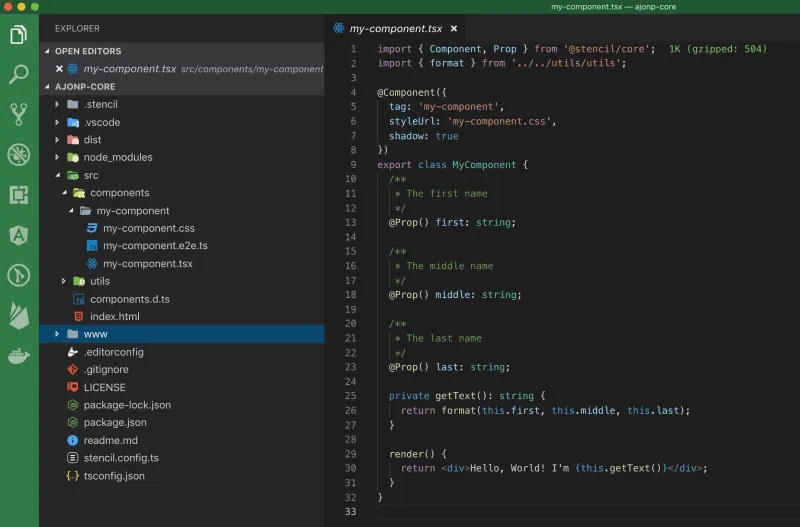Click the Angular icon in activity bar
This screenshot has width=800, height=527.
[18, 235]
